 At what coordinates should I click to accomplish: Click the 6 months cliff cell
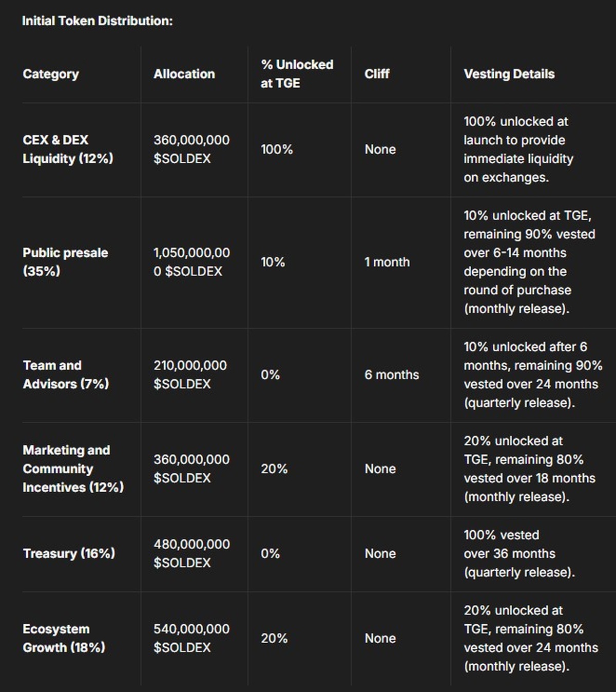(x=392, y=375)
